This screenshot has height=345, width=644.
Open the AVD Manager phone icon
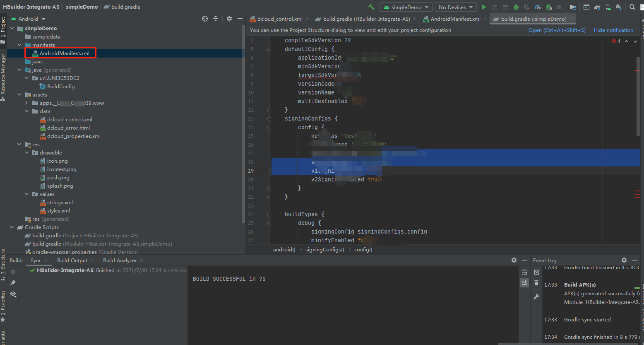tap(608, 7)
